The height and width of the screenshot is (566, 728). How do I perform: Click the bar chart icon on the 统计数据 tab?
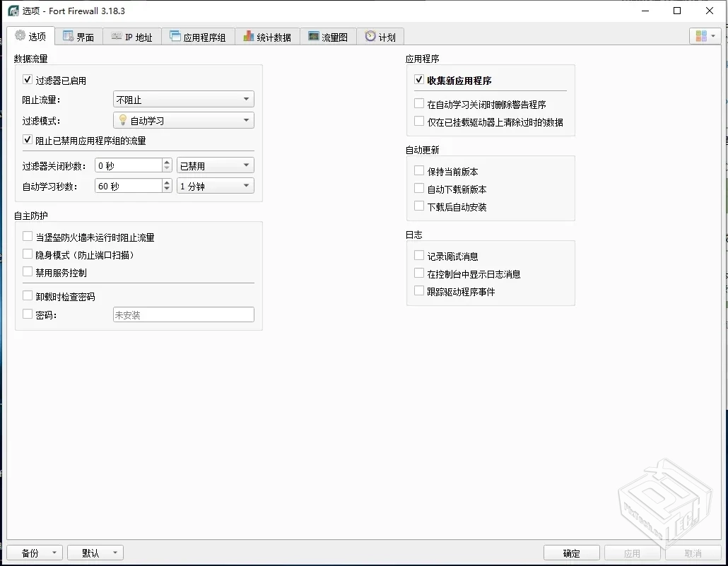(x=248, y=35)
